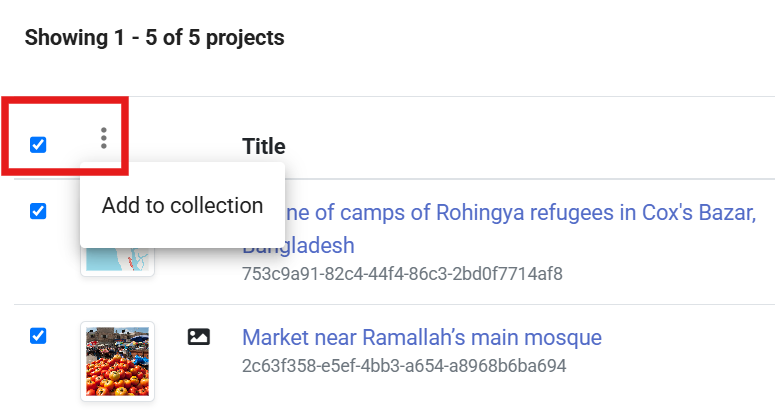Click the ID starting with 2c63f358
775x417 pixels.
click(x=404, y=365)
